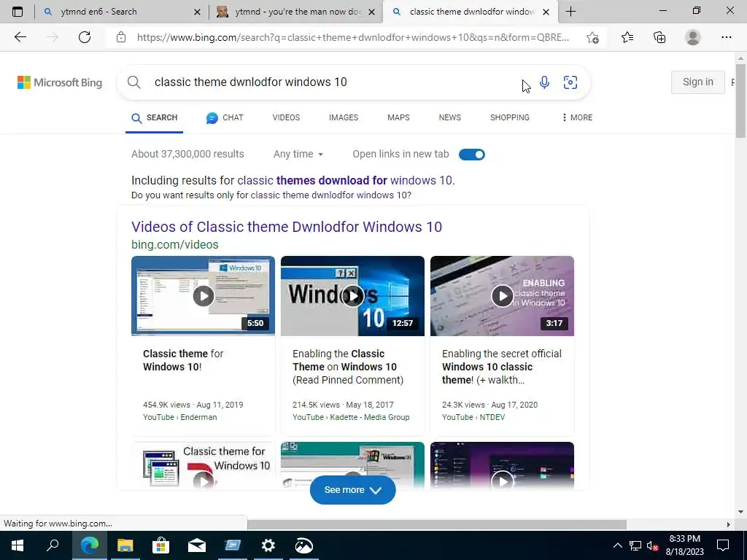The width and height of the screenshot is (747, 560).
Task: Switch to the CHAT tab
Action: tap(225, 117)
